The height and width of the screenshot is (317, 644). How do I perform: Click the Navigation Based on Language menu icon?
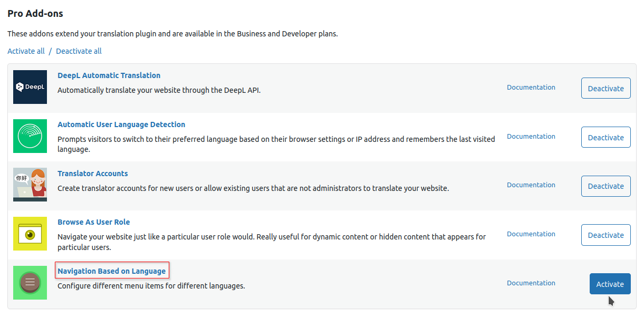pos(30,283)
